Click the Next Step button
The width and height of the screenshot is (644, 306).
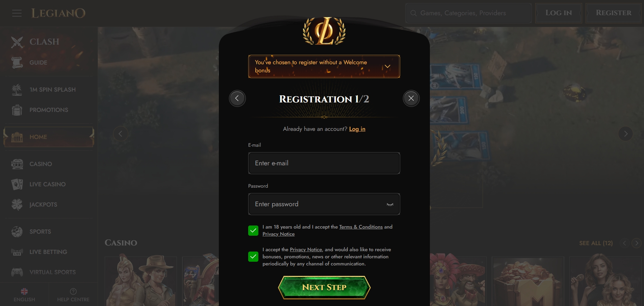324,287
